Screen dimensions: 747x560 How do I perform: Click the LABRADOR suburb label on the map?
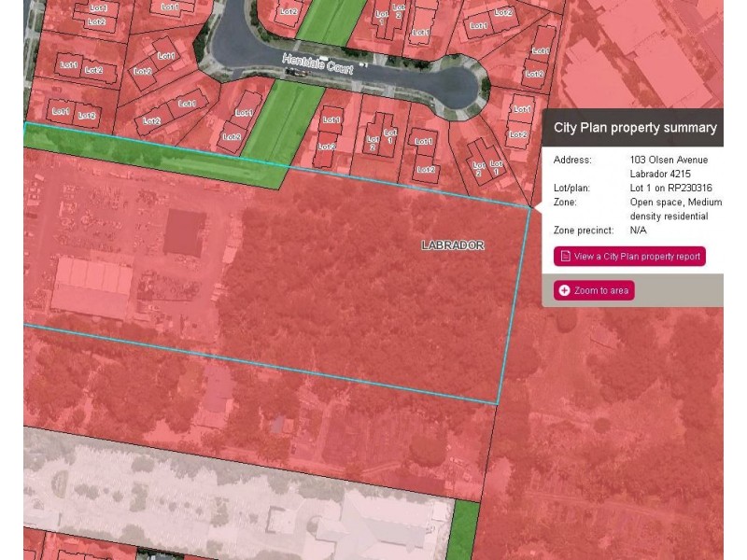pyautogui.click(x=453, y=245)
